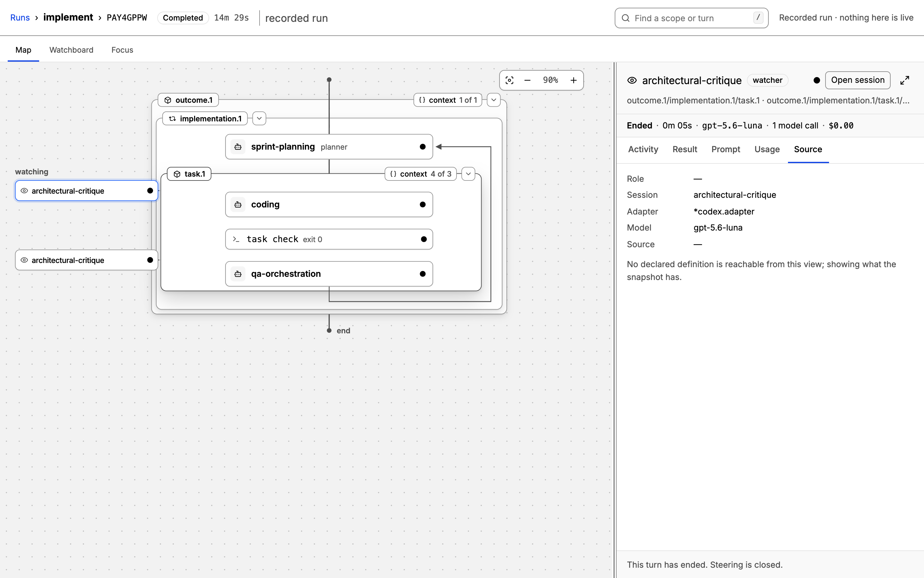Zoom in the map with the plus button
This screenshot has width=924, height=578.
574,80
